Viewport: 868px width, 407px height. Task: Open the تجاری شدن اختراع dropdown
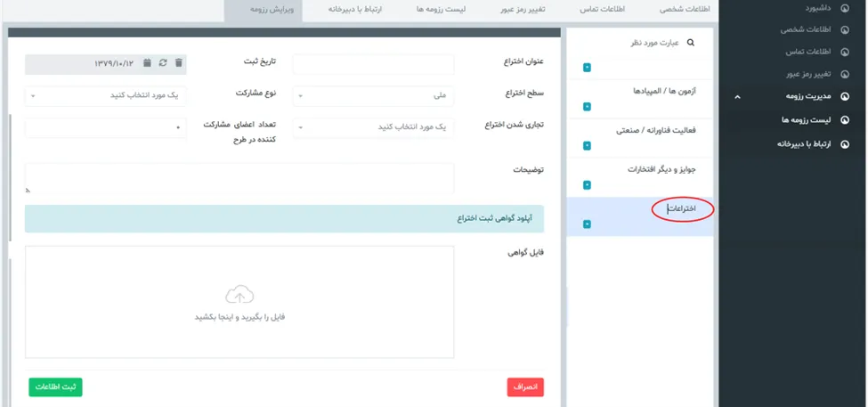[373, 128]
